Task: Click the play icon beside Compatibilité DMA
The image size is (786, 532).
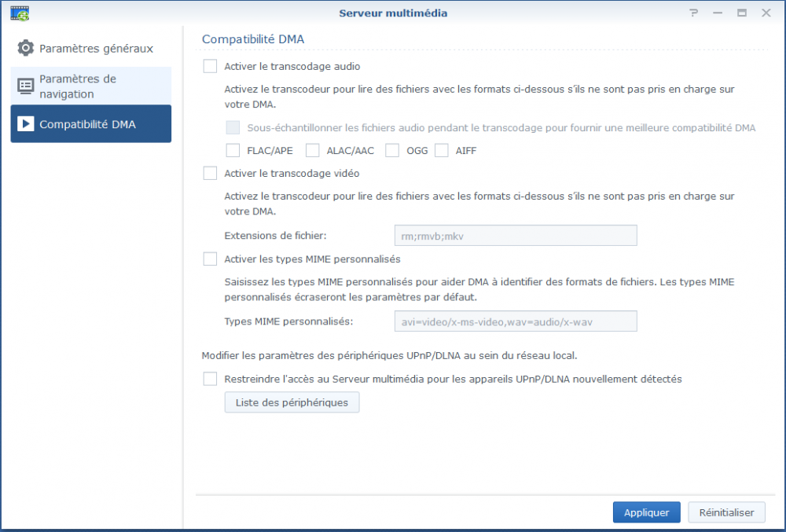Action: [26, 124]
